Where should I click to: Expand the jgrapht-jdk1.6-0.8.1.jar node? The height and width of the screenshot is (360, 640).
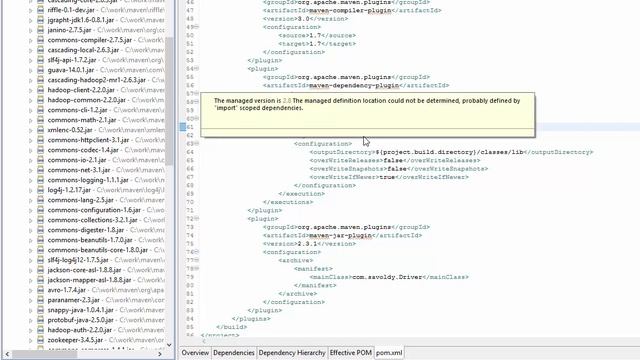[31, 20]
